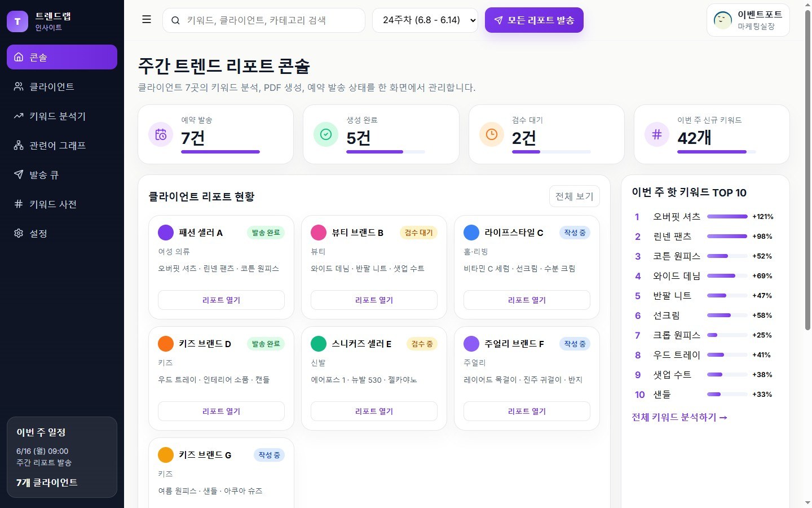Image resolution: width=812 pixels, height=508 pixels.
Task: Click the hash icon on 신규 키워드 card
Action: click(657, 134)
